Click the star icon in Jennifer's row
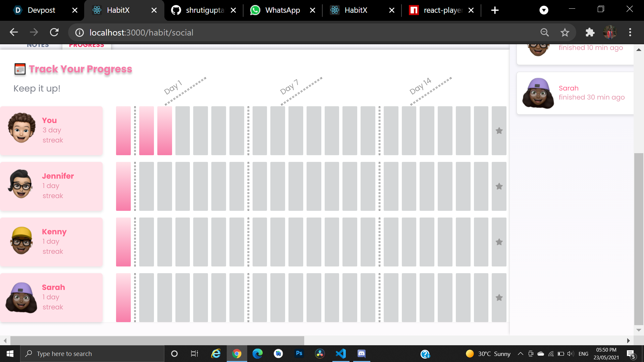 click(499, 186)
